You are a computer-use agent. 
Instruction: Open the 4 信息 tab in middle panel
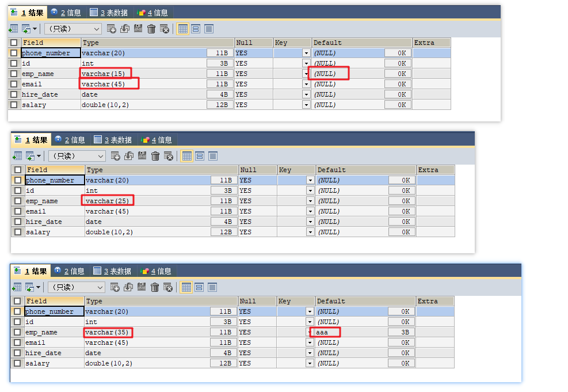tap(157, 140)
